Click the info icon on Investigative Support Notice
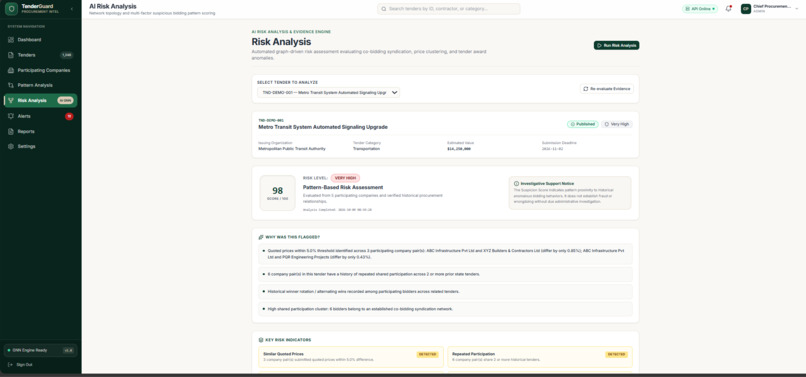806x377 pixels. [517, 184]
